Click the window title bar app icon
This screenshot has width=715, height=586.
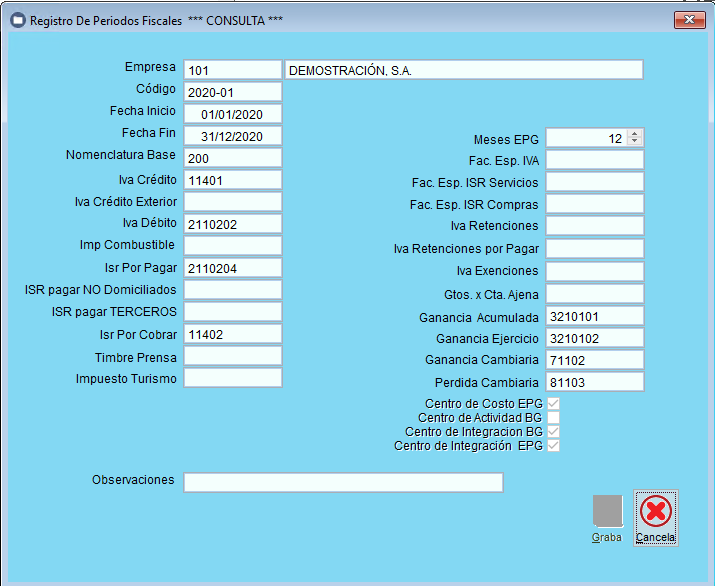(x=17, y=20)
